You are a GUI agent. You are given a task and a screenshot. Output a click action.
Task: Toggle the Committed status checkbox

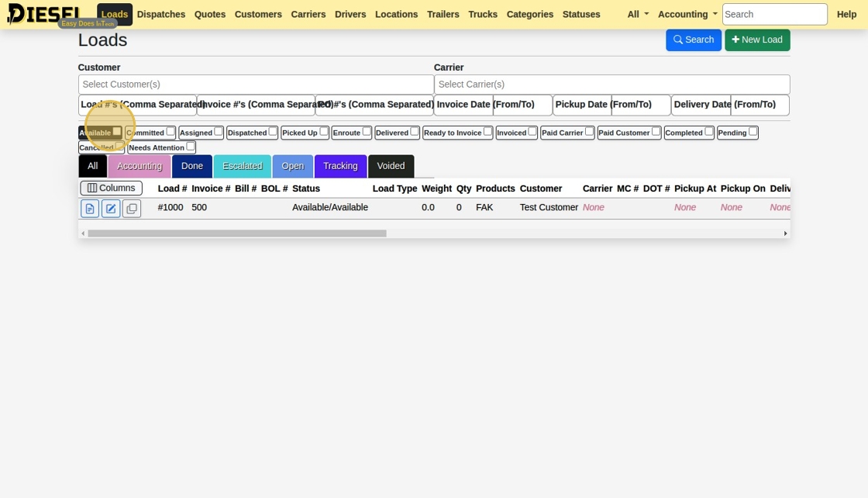pos(170,132)
